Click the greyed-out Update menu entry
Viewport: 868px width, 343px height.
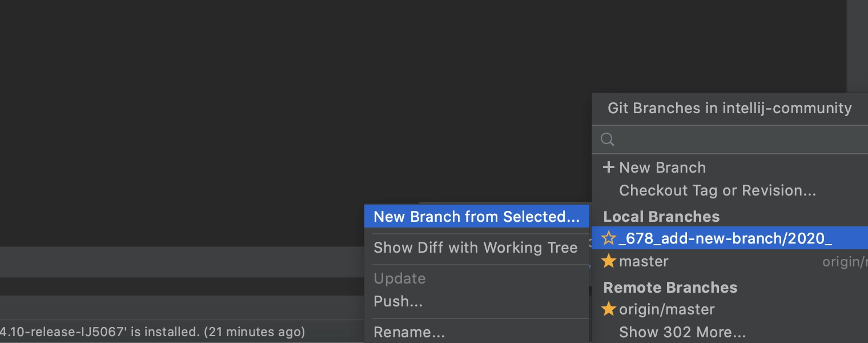[477, 278]
